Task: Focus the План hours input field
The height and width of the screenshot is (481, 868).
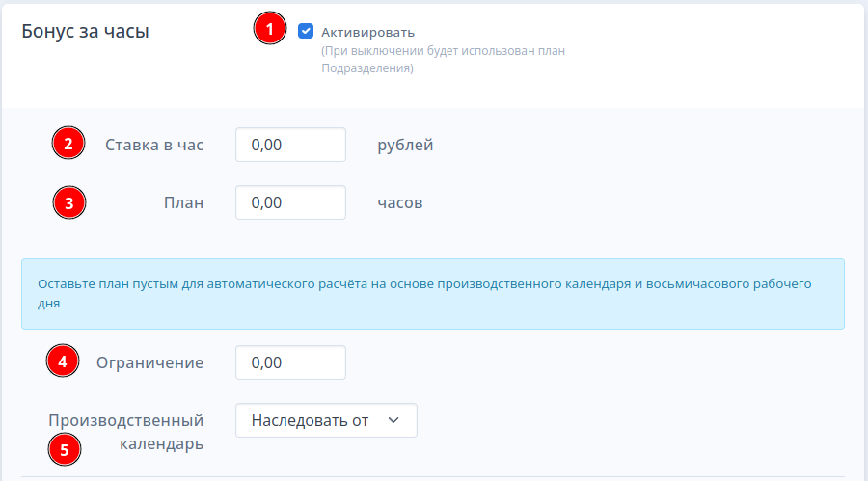Action: pyautogui.click(x=290, y=202)
